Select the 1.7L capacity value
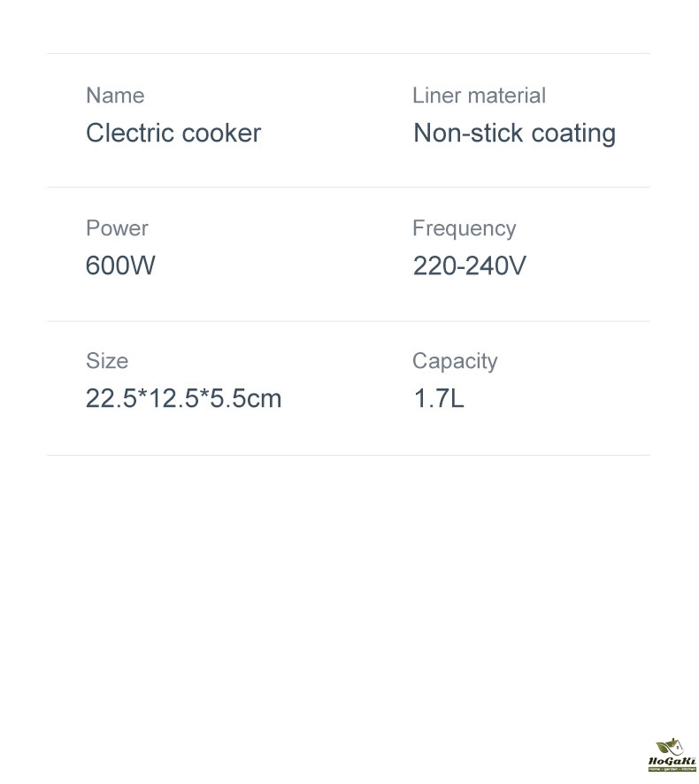This screenshot has height=784, width=699. 438,398
